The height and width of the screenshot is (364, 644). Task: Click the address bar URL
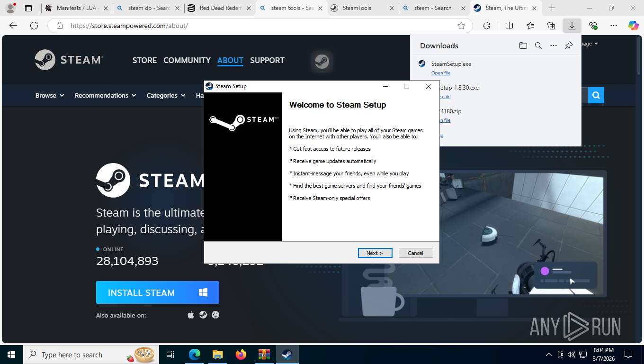coord(129,26)
